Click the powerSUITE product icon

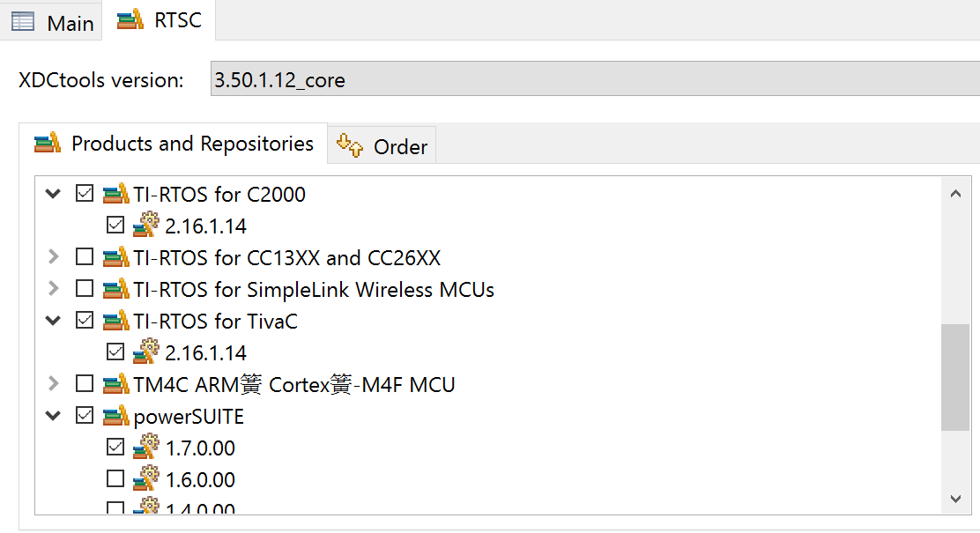[116, 416]
